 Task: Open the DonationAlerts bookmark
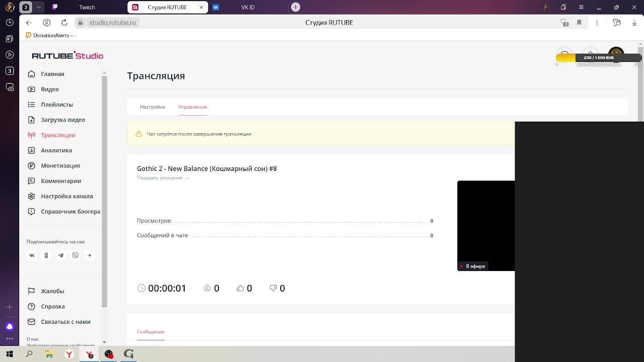(50, 35)
